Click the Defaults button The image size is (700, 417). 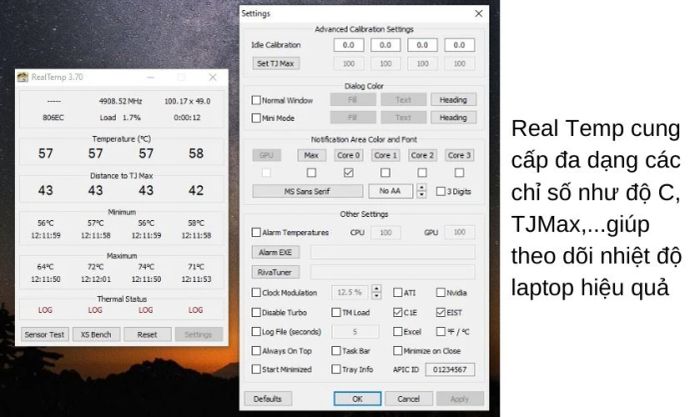click(268, 399)
